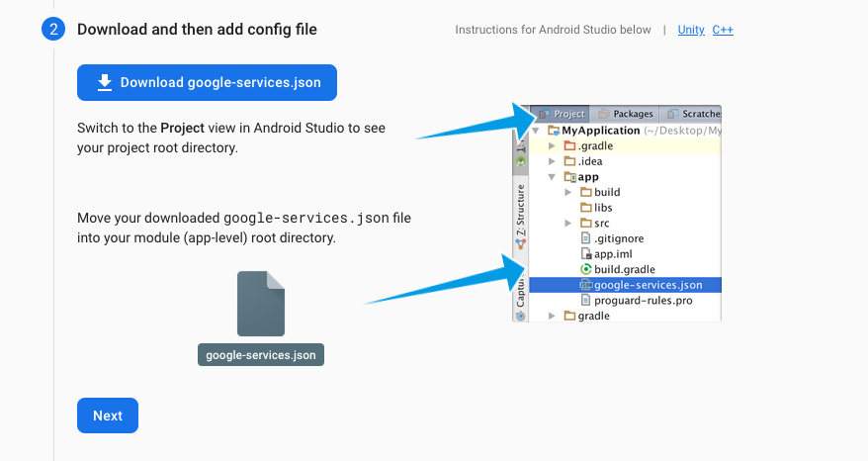Screen dimensions: 868x461
Task: Select the app module name in the tree
Action: click(x=588, y=177)
